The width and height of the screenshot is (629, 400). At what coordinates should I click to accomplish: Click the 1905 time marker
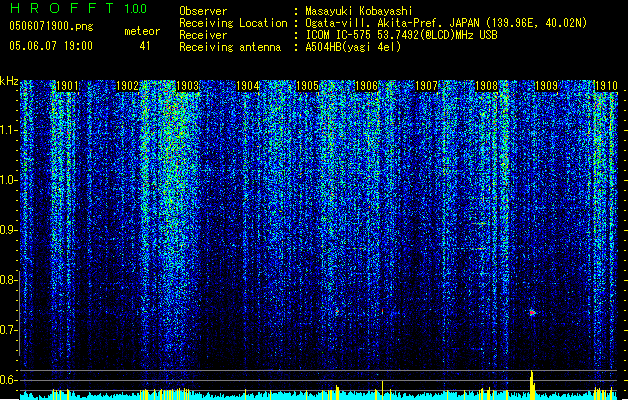click(x=307, y=86)
